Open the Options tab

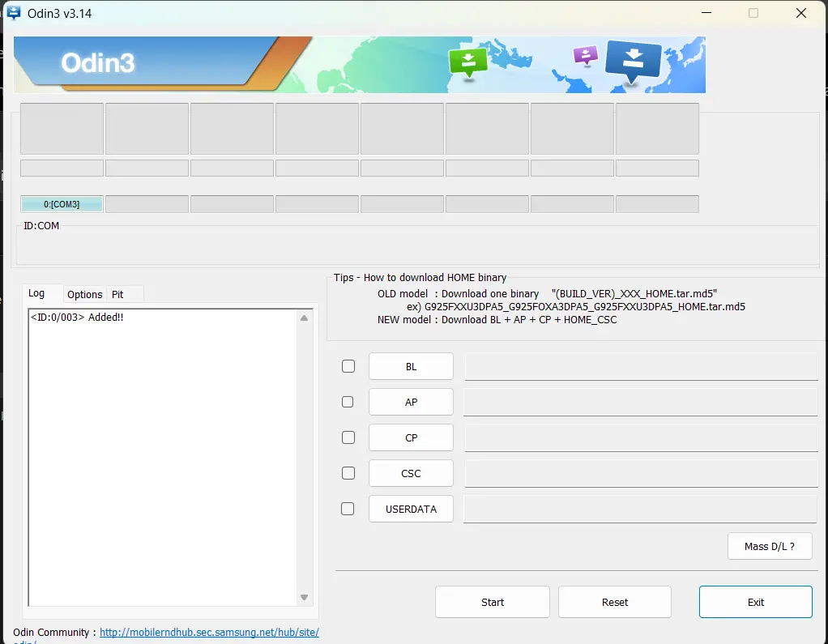(x=84, y=294)
